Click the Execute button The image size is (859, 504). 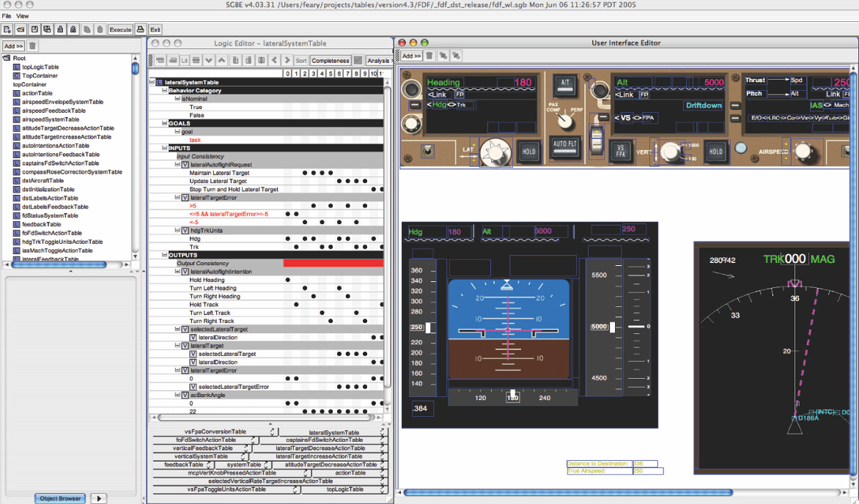(x=119, y=29)
